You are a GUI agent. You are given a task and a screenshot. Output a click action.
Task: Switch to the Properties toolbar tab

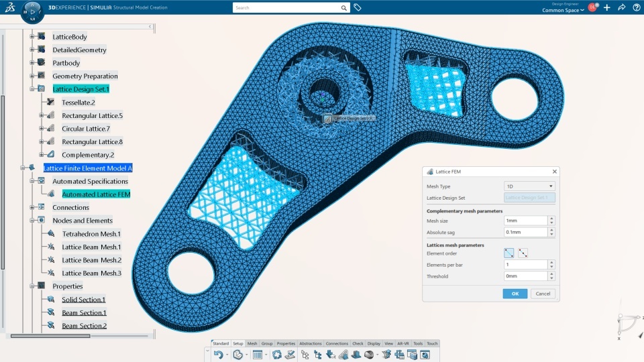click(x=286, y=343)
